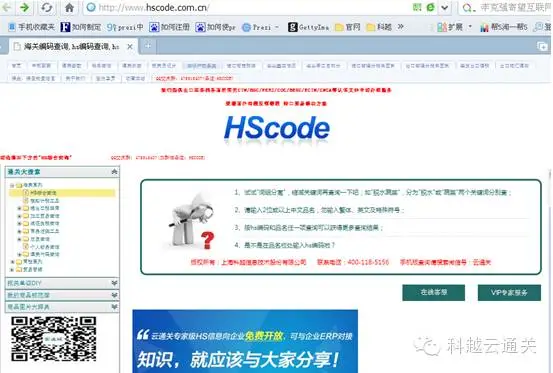553x373 pixels.
Task: Collapse the 通关大搜索 panel with chevron
Action: pyautogui.click(x=114, y=172)
